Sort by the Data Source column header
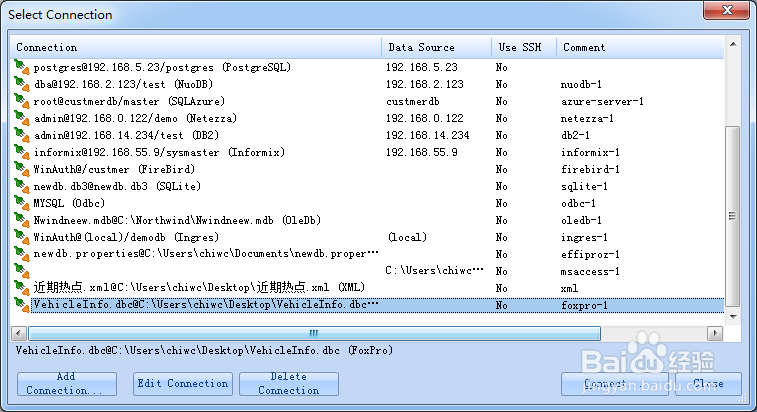 (x=436, y=47)
